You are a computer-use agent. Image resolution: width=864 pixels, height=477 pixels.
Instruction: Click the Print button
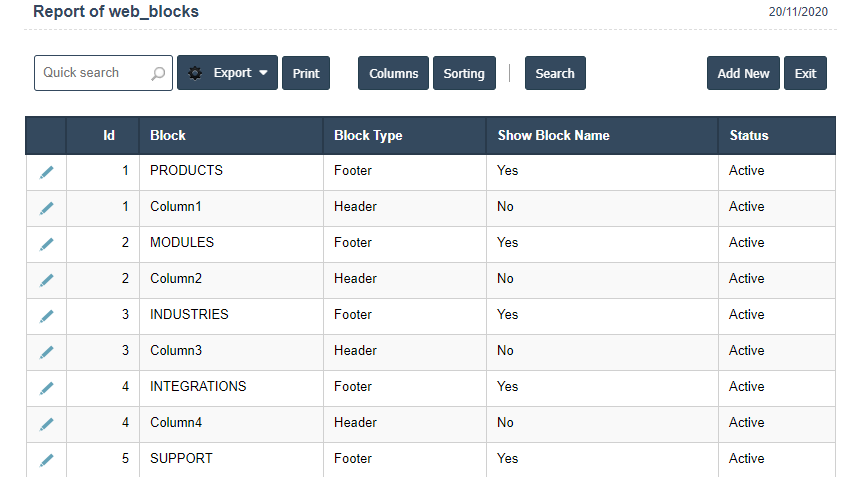click(306, 73)
